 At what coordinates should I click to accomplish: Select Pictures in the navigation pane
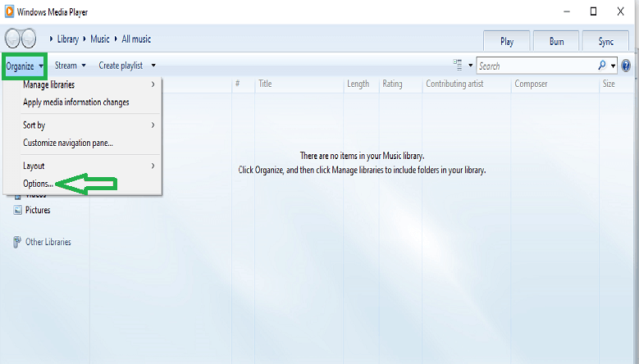pos(38,210)
